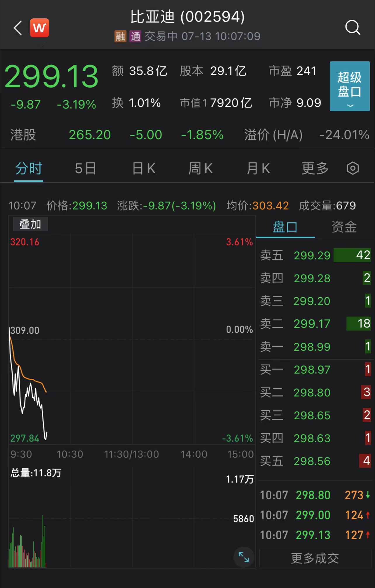Open the search magnifier icon
This screenshot has width=375, height=588.
point(353,28)
